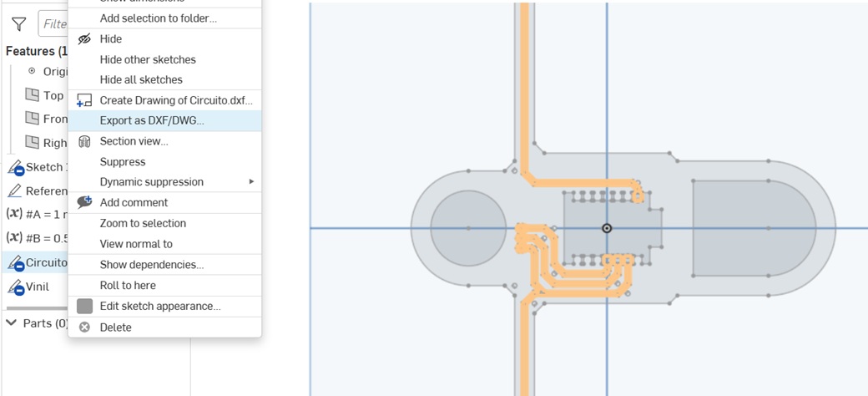The width and height of the screenshot is (868, 396).
Task: Select Suppress from the context menu
Action: [x=123, y=162]
